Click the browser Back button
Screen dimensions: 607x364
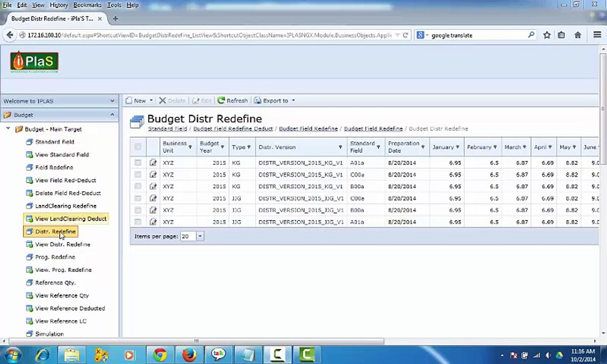[10, 35]
